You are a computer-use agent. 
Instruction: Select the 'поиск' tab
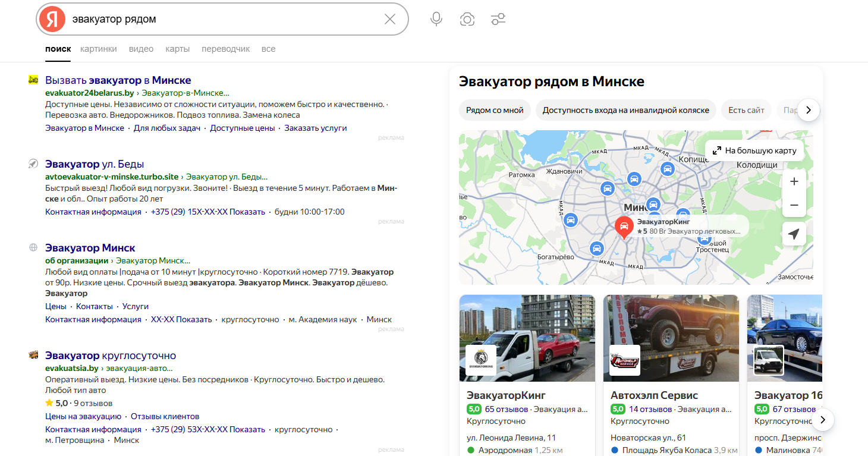tap(58, 49)
